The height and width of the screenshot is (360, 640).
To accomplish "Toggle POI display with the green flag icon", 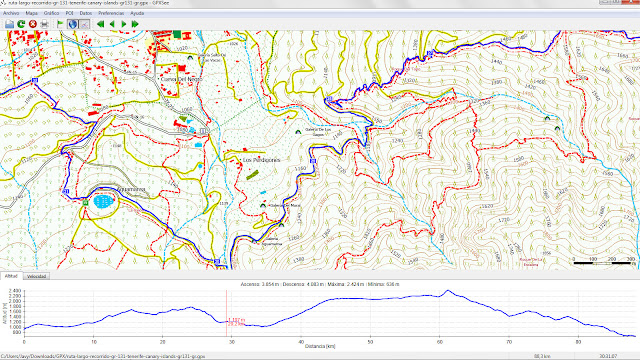I will [x=60, y=24].
